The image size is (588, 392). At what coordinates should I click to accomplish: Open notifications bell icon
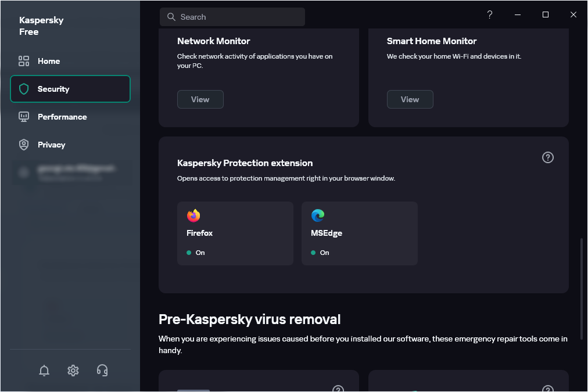point(44,371)
